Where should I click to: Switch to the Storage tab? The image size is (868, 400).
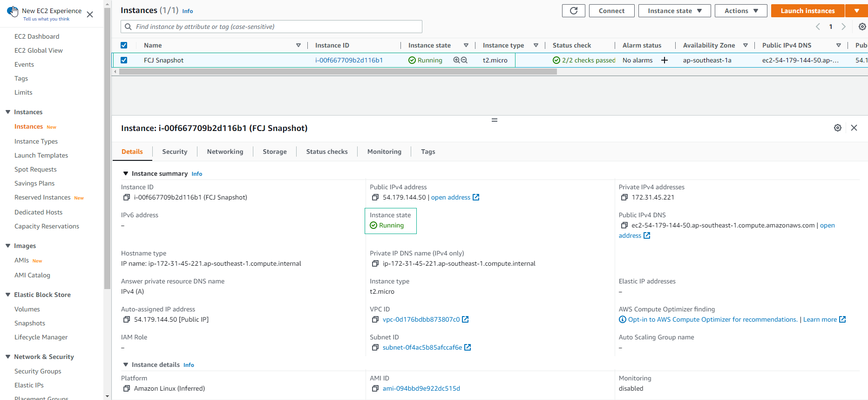[275, 152]
